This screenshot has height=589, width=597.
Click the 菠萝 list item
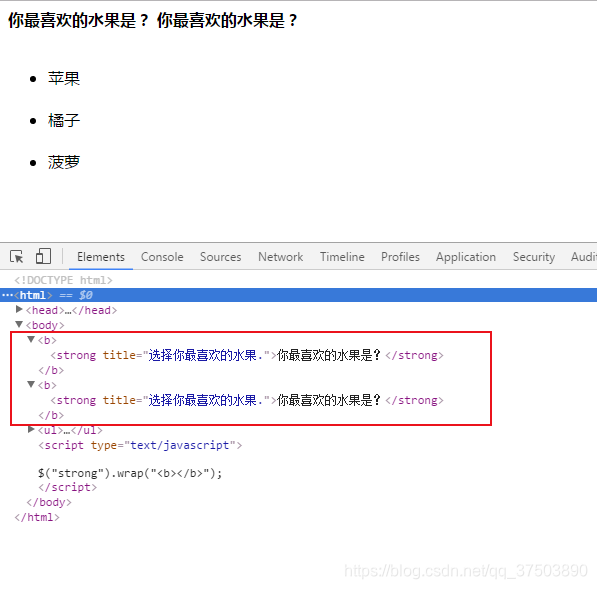(64, 163)
